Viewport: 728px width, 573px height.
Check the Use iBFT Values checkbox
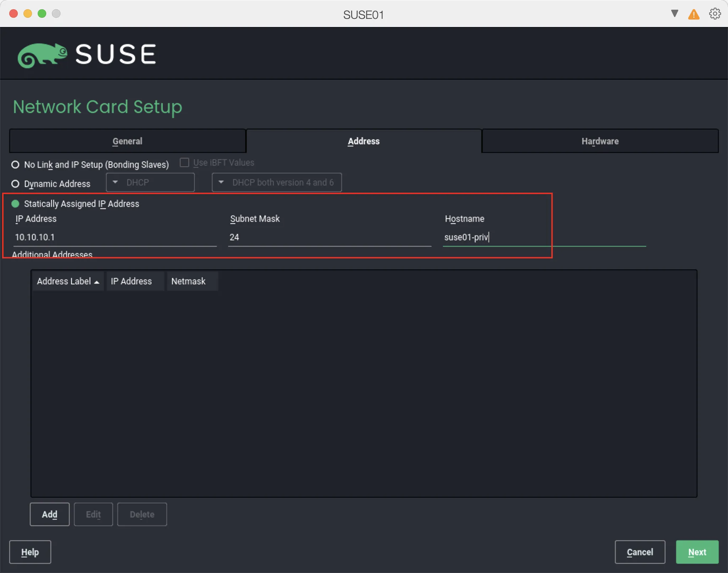click(184, 162)
